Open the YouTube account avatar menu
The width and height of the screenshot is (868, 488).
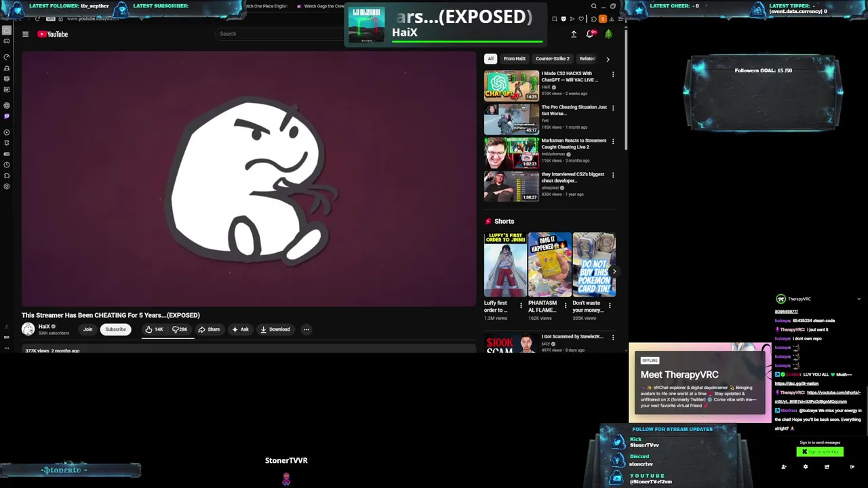click(x=608, y=34)
